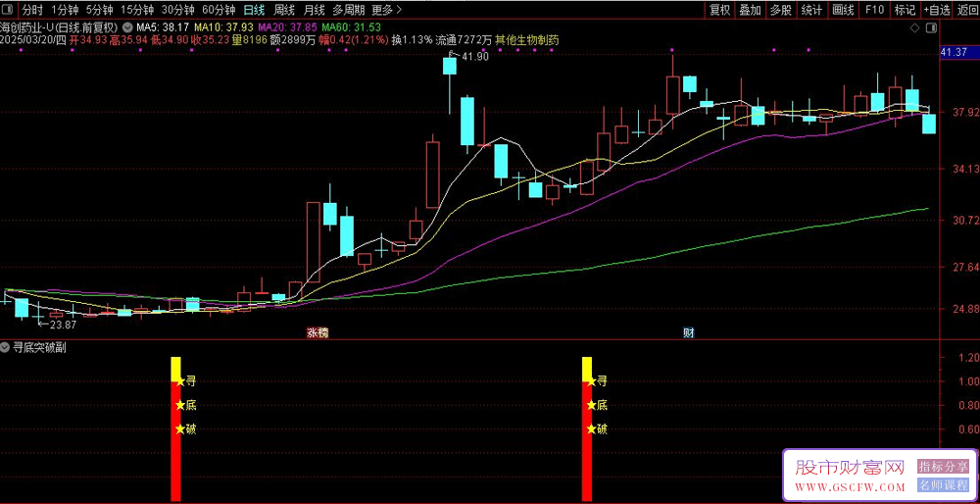Click the left signal's 底 star label
Image resolution: width=980 pixels, height=504 pixels.
click(185, 405)
